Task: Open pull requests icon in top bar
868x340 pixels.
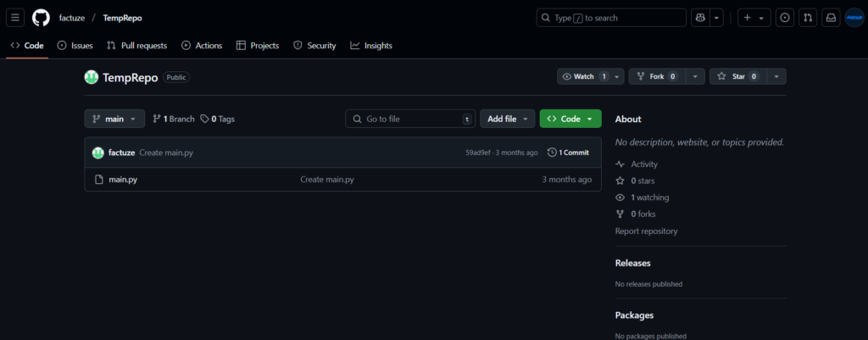Action: 808,18
